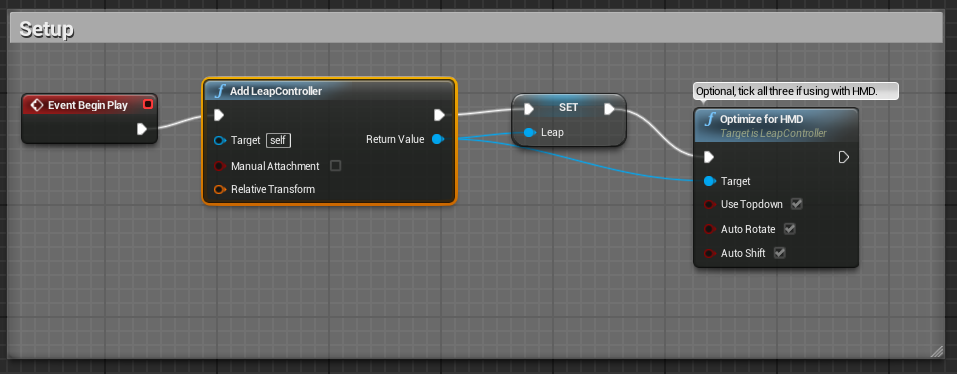The height and width of the screenshot is (374, 957).
Task: Click the Target pin on Add LeapController
Action: (x=220, y=140)
